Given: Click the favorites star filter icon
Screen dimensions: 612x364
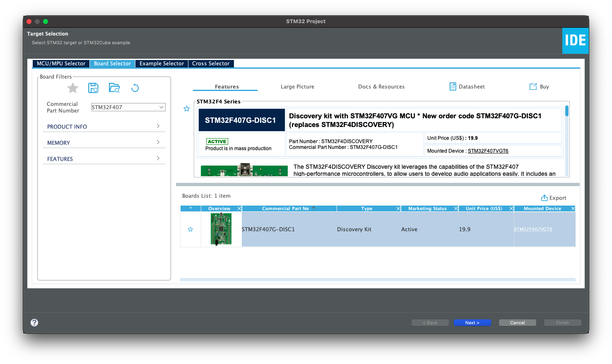Looking at the screenshot, I should [x=72, y=88].
